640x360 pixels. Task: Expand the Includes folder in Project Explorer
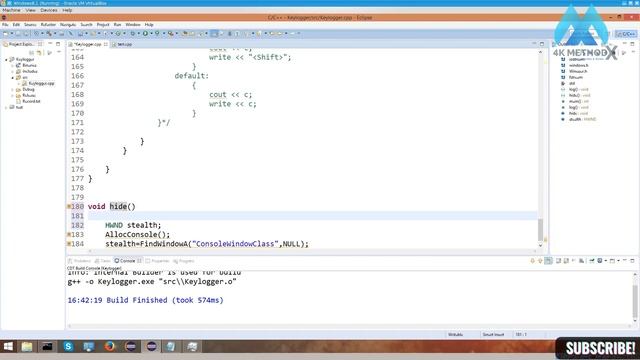pyautogui.click(x=13, y=71)
